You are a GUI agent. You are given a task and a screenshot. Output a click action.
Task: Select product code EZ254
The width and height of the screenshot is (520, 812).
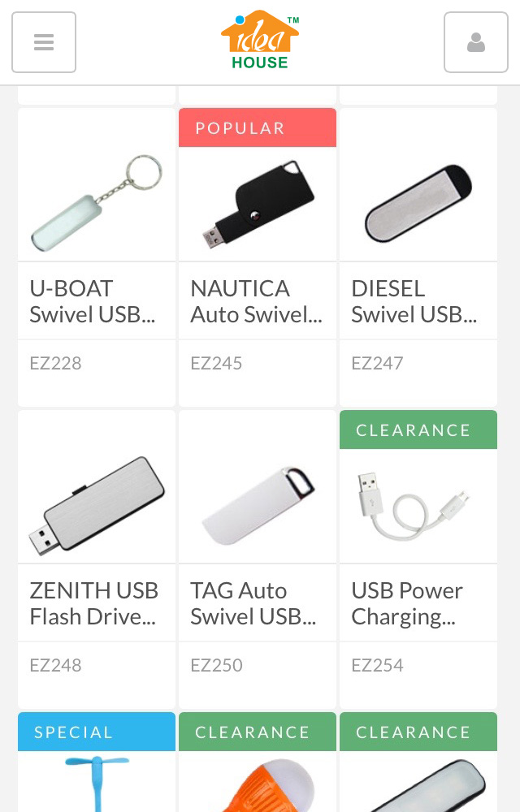pos(377,665)
